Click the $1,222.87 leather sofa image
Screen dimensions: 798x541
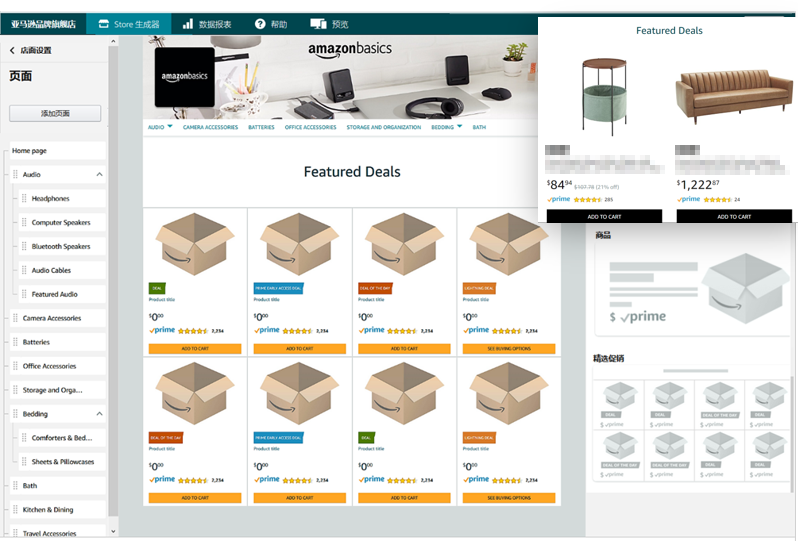click(x=734, y=97)
